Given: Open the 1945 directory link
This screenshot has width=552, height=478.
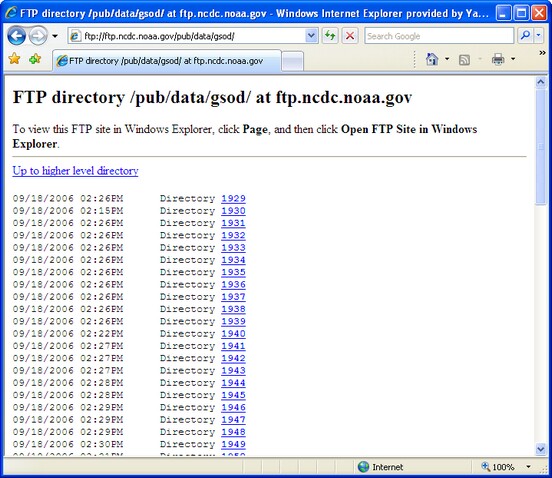Looking at the screenshot, I should tap(233, 395).
